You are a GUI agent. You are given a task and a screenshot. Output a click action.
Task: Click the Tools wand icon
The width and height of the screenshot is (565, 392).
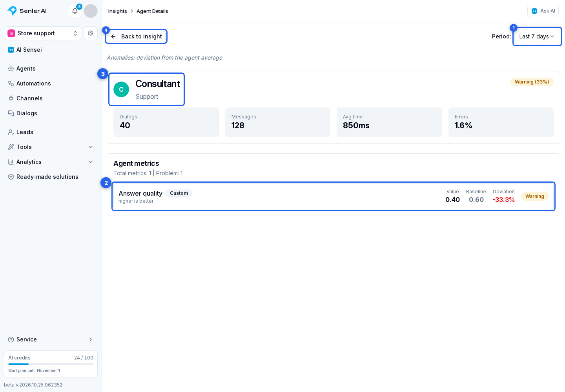click(x=11, y=147)
